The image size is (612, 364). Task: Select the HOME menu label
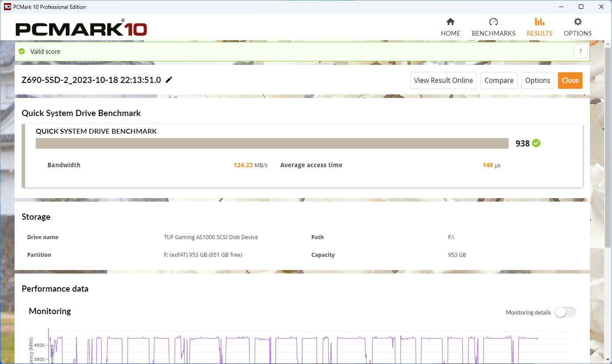450,34
